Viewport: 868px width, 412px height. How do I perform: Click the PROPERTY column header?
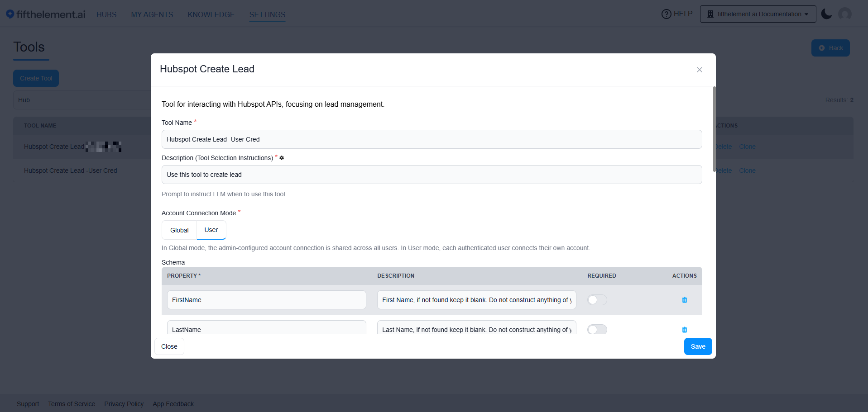tap(183, 275)
